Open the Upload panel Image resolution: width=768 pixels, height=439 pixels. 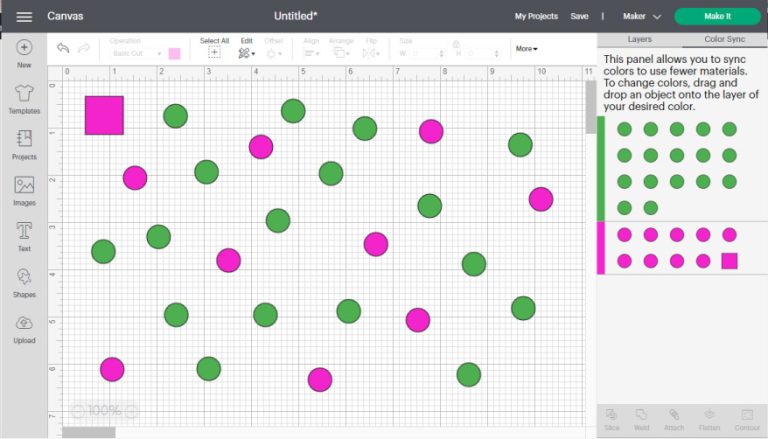pos(24,329)
